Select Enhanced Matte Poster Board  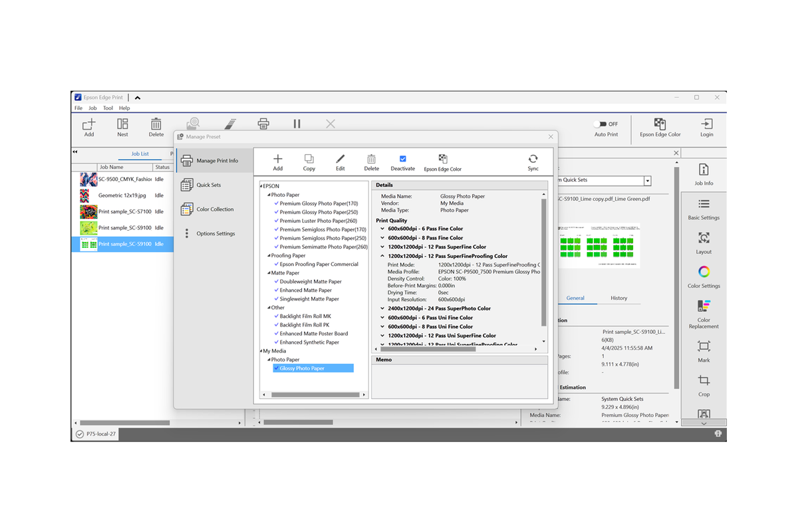pos(314,334)
